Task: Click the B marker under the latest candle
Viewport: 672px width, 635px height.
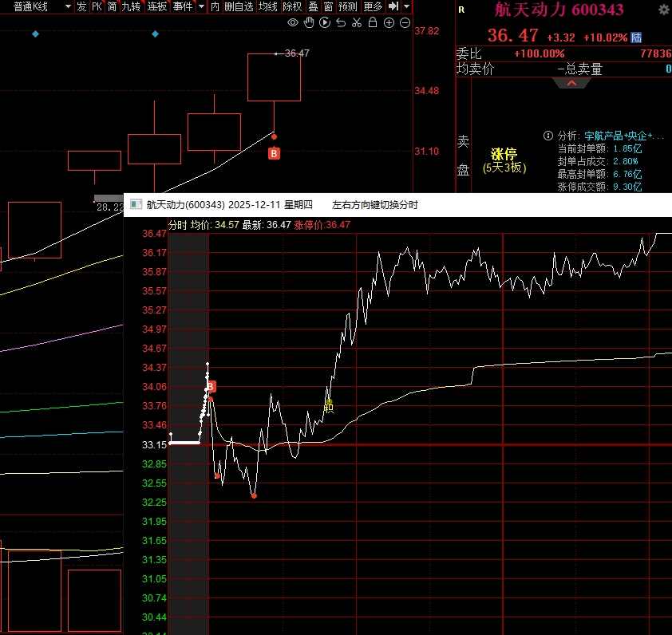Action: (274, 153)
